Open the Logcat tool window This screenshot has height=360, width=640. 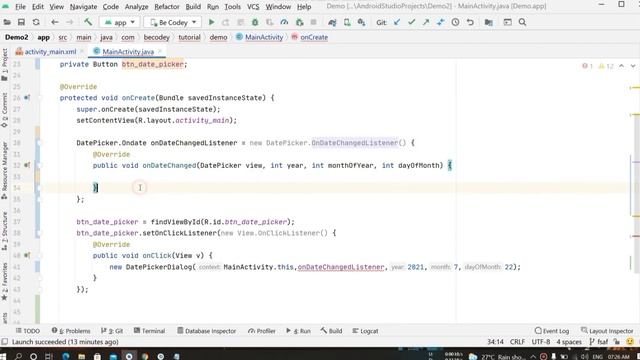(x=365, y=331)
